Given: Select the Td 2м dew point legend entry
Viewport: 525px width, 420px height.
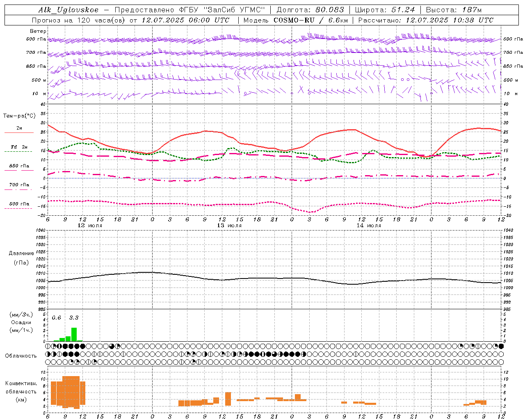Looking at the screenshot, I should (x=19, y=147).
